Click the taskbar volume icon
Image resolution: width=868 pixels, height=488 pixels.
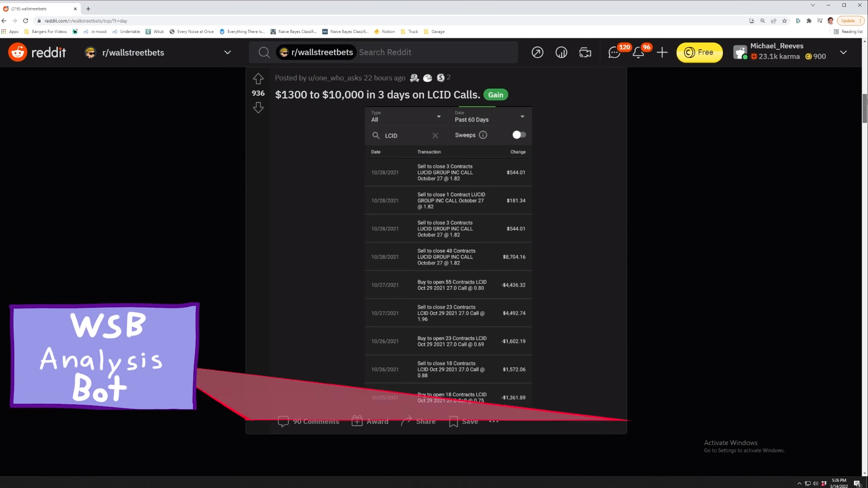point(816,483)
